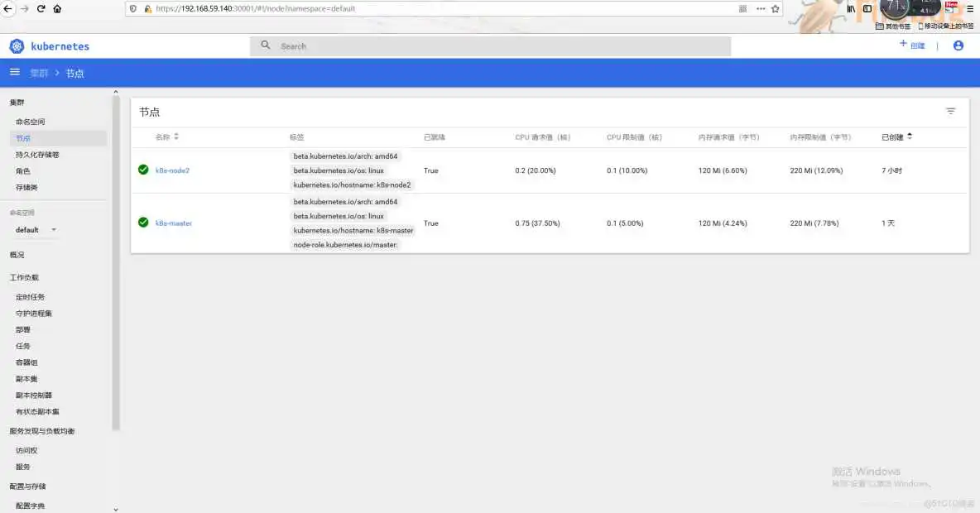Click 集群 in the breadcrumb
The image size is (980, 513).
point(39,73)
